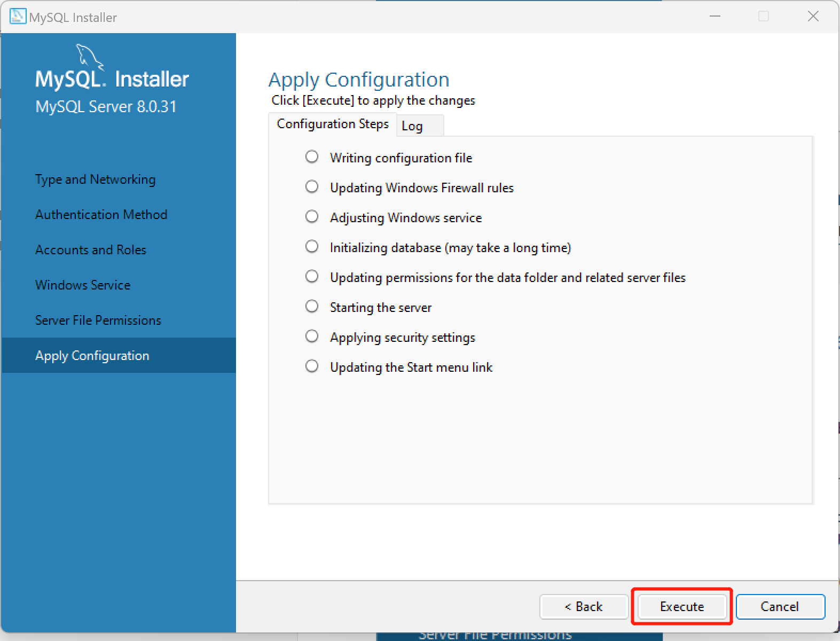Open Windows Service step in sidebar
The image size is (840, 641).
[83, 285]
